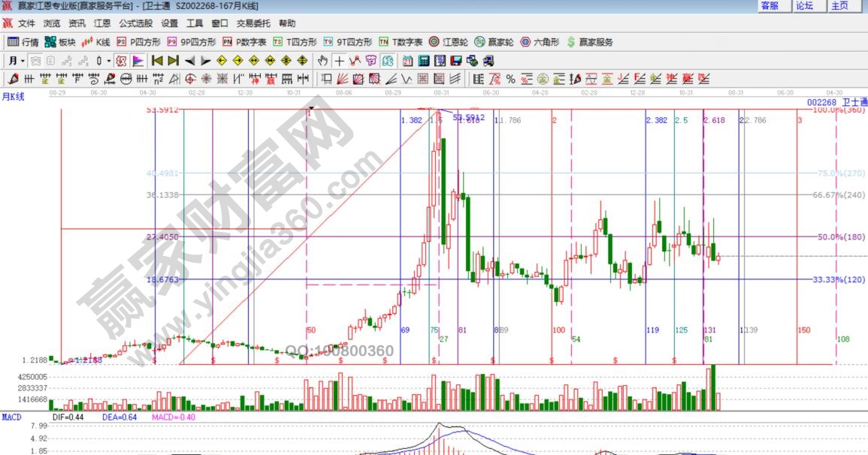Open the 行情 market quotes view
This screenshot has height=455, width=868.
23,42
